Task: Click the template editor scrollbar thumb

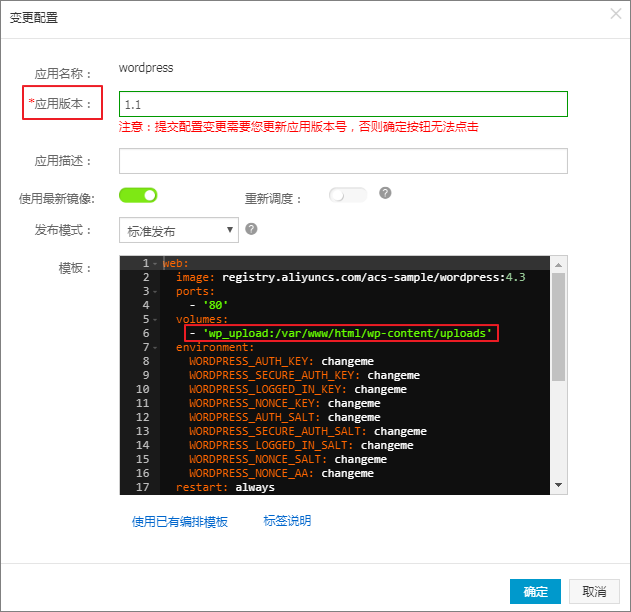Action: pyautogui.click(x=558, y=327)
